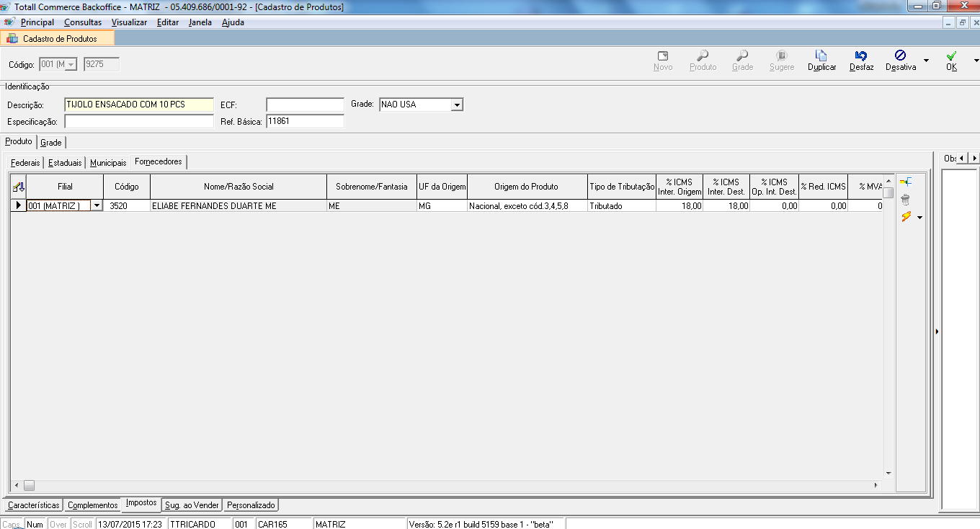Open the Consultas menu
The image size is (980, 529).
[83, 22]
